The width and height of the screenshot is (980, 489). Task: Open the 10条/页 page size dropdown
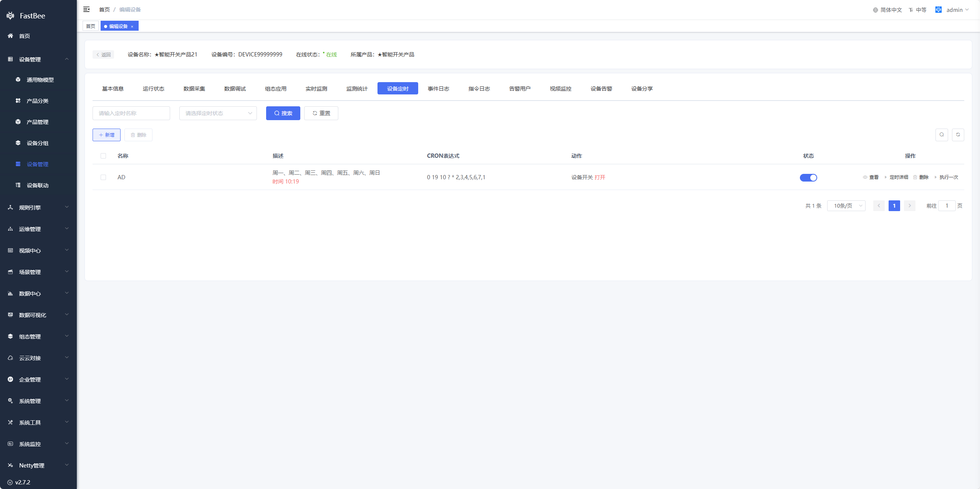846,206
